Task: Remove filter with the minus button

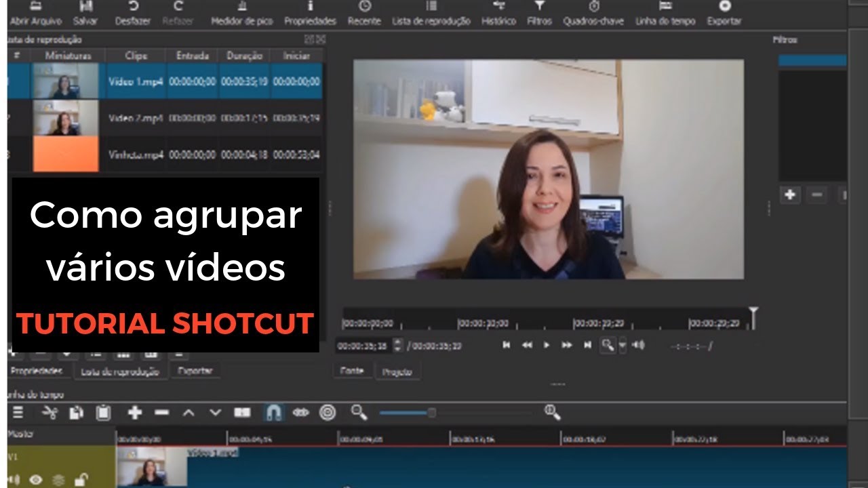Action: point(816,195)
